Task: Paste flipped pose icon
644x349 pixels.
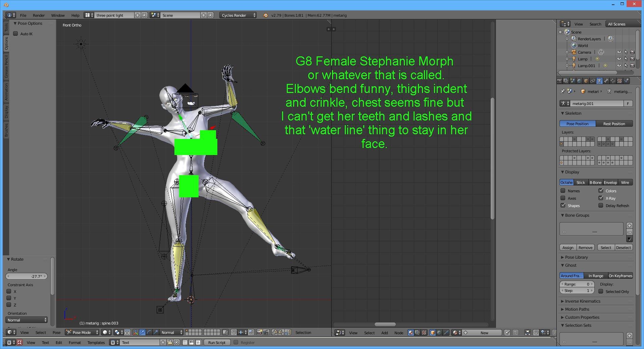Action: (288, 332)
